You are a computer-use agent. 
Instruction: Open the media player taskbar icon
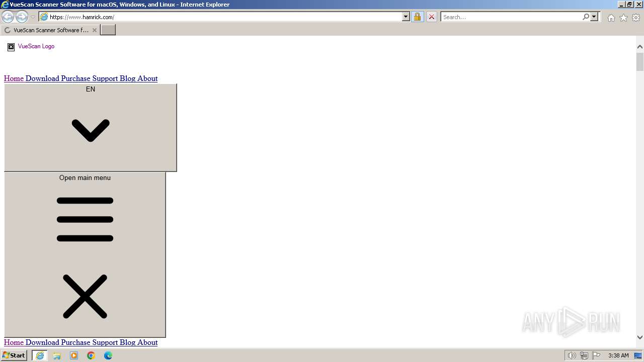pos(74,355)
